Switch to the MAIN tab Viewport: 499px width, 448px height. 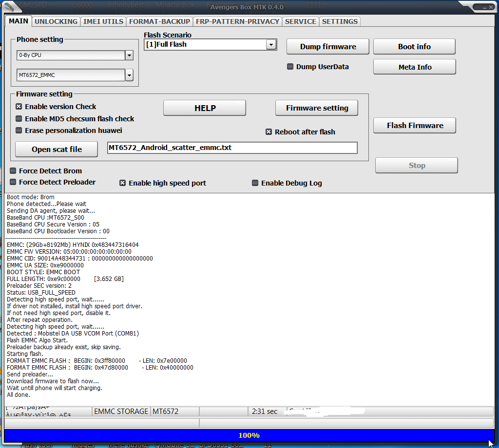(x=19, y=21)
